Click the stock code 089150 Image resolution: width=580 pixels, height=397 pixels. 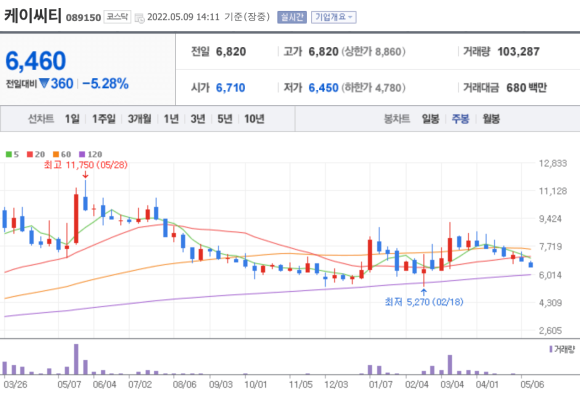click(83, 18)
